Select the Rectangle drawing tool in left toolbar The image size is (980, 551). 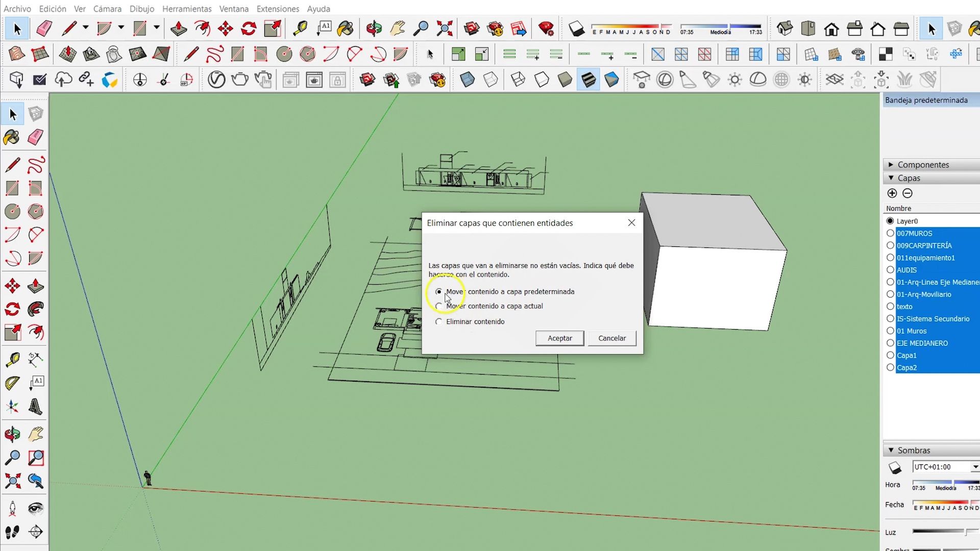(x=13, y=188)
